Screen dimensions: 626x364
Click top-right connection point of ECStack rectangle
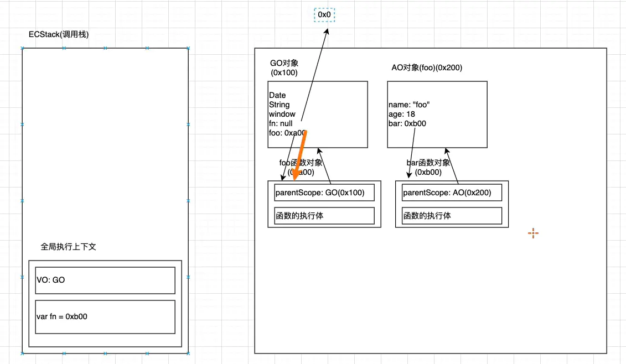(x=188, y=49)
